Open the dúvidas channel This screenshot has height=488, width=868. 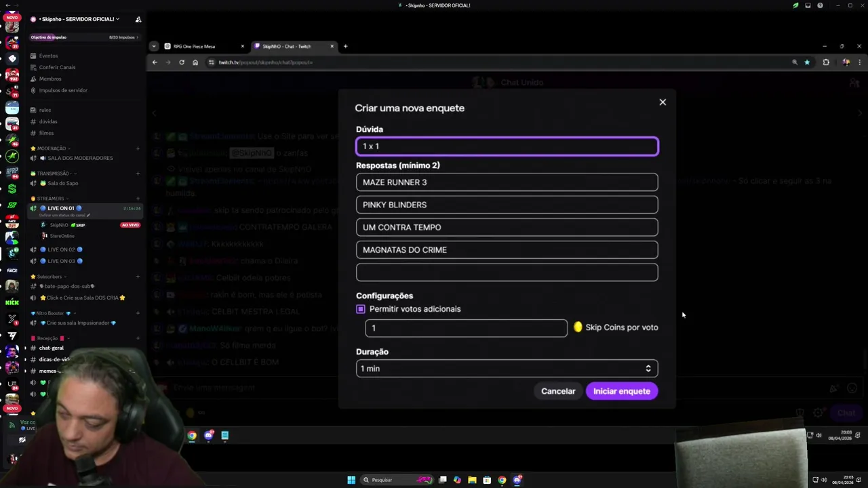point(48,121)
